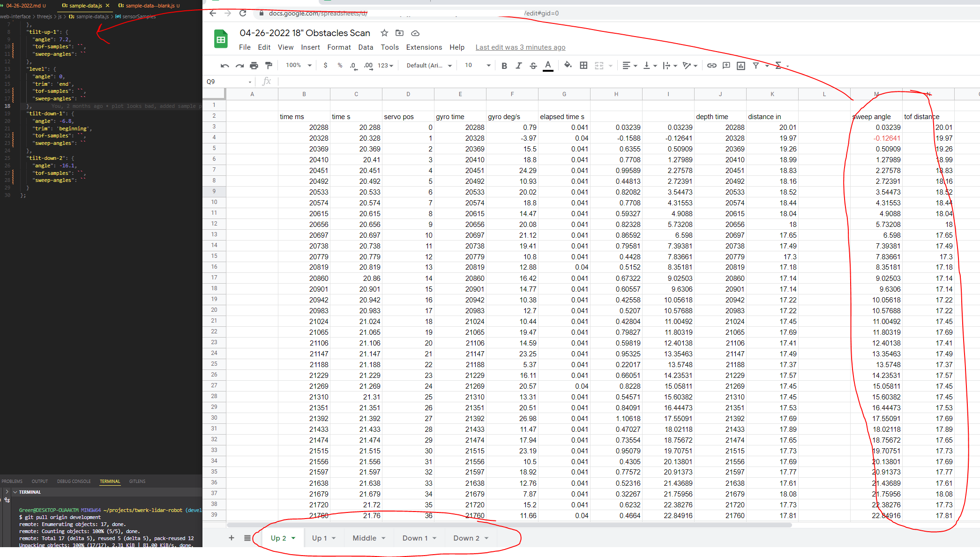The image size is (980, 557).
Task: Open the merge type dropdown arrow
Action: 611,66
